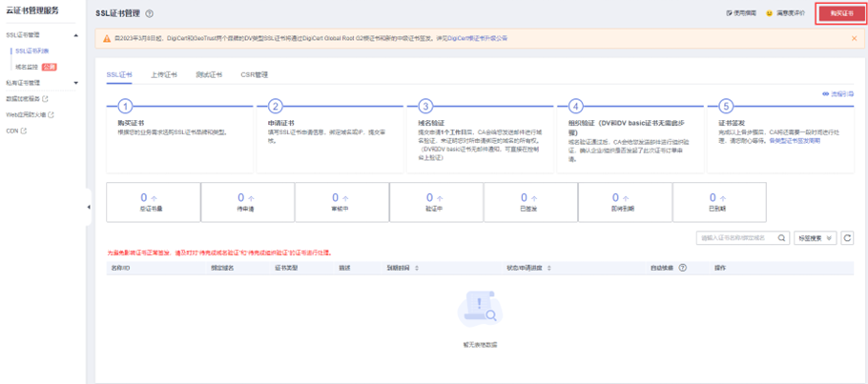Click step 2 申请证书 heading
The width and height of the screenshot is (868, 384).
pyautogui.click(x=280, y=124)
